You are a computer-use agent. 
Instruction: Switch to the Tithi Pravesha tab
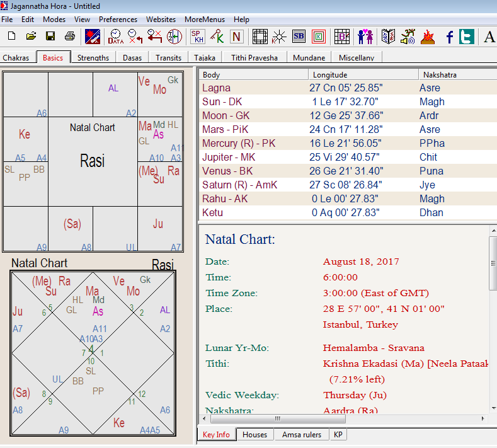tap(254, 57)
